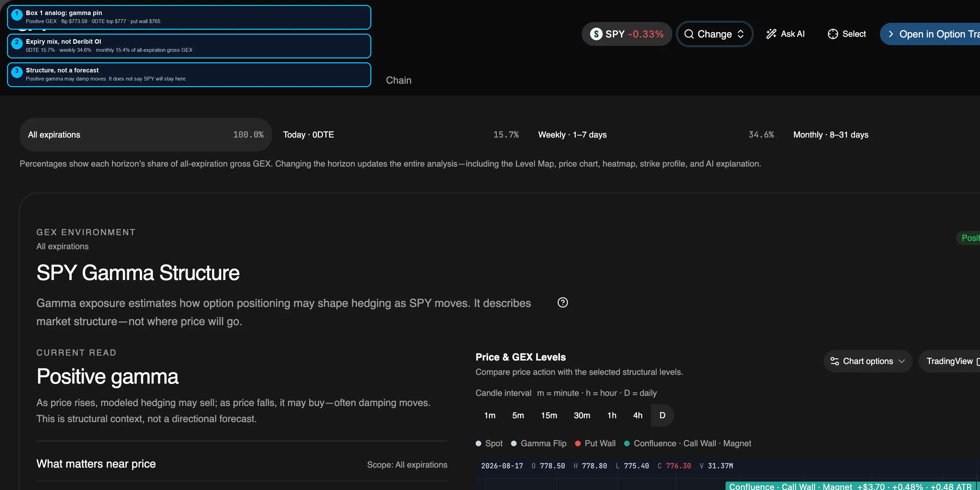
Task: Switch to the Chain tab
Action: tap(398, 80)
